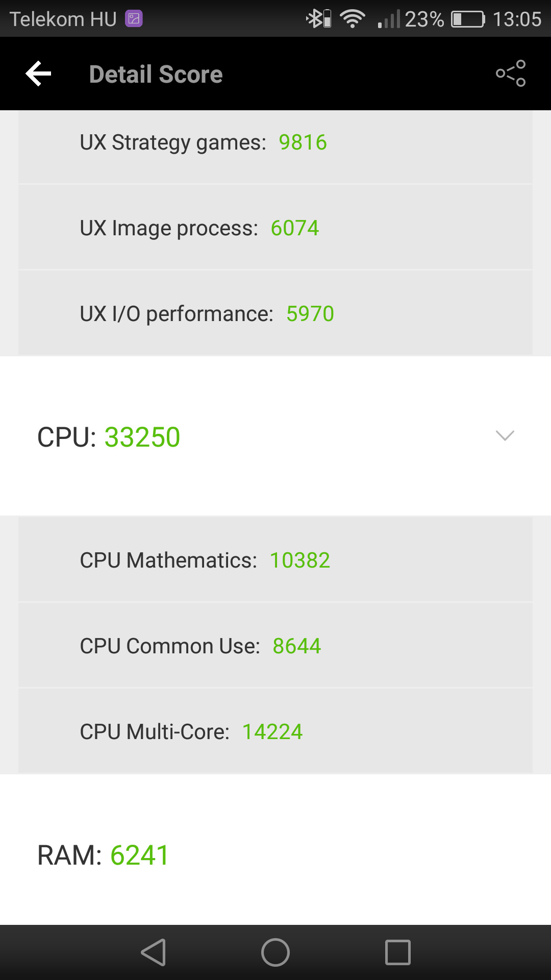Tap the Wi-Fi status icon
551x980 pixels.
[x=353, y=19]
